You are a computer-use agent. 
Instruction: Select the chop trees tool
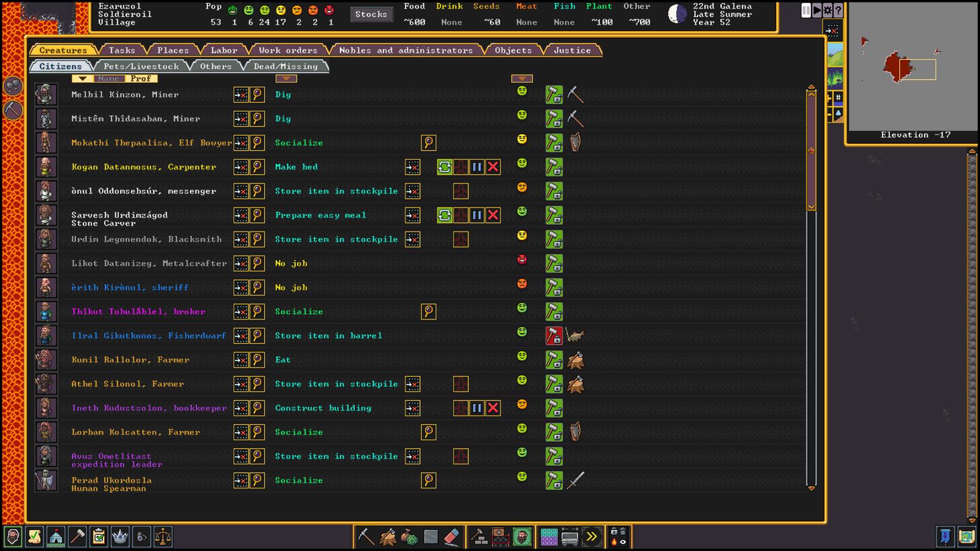[x=388, y=537]
